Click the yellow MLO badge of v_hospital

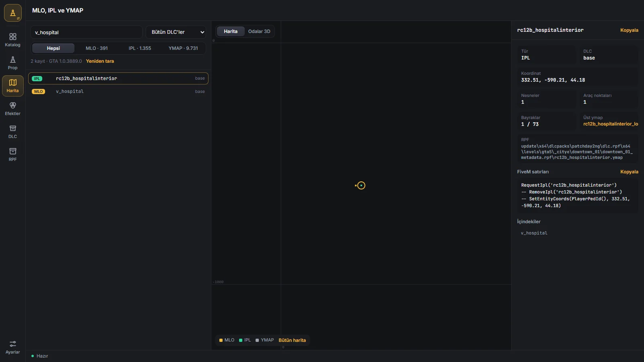[38, 92]
